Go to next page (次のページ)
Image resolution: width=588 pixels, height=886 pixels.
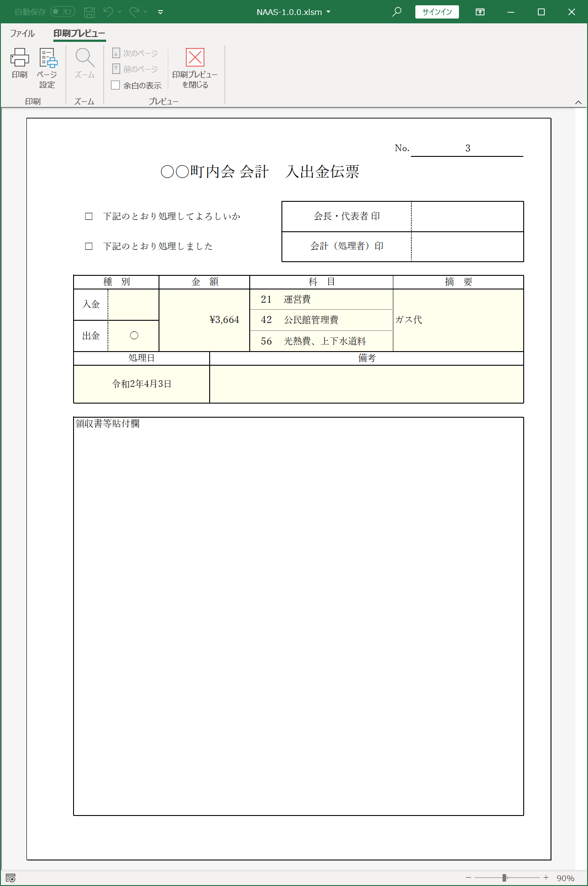click(135, 53)
